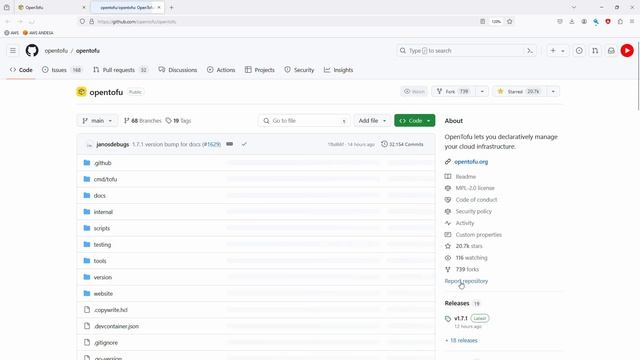Screen dimensions: 640x360
Task: Click the v1.7.1 release tag
Action: [461, 318]
